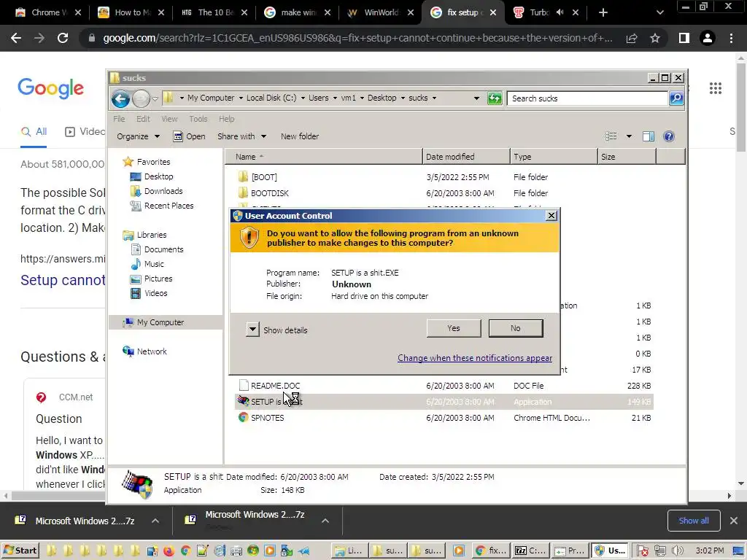The width and height of the screenshot is (747, 560).
Task: Click Chrome's bookmark star icon
Action: pos(655,38)
